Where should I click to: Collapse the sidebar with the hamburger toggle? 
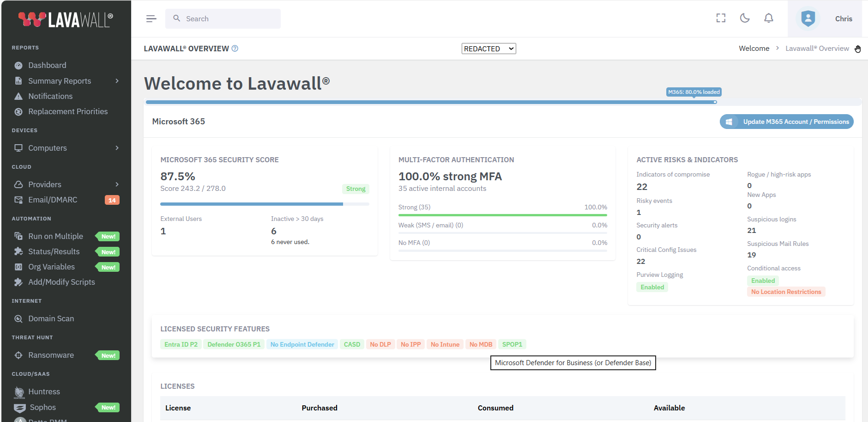click(151, 18)
